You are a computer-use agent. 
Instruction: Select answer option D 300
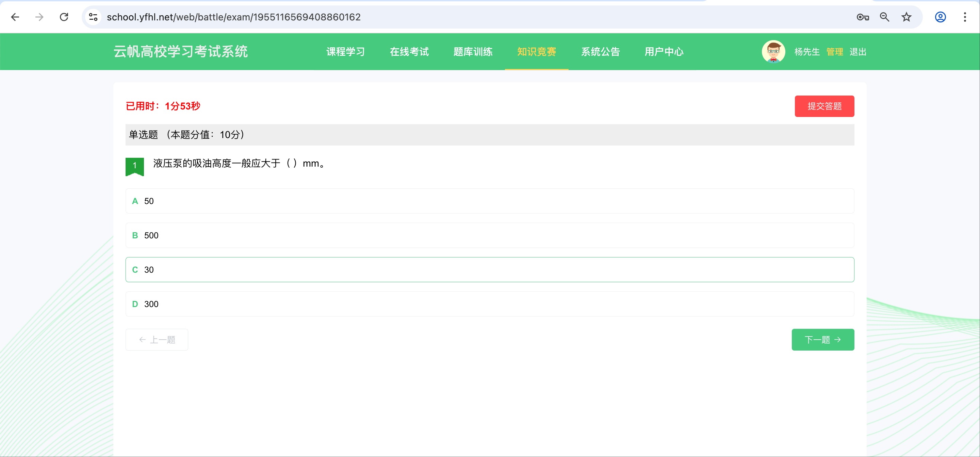click(x=490, y=304)
